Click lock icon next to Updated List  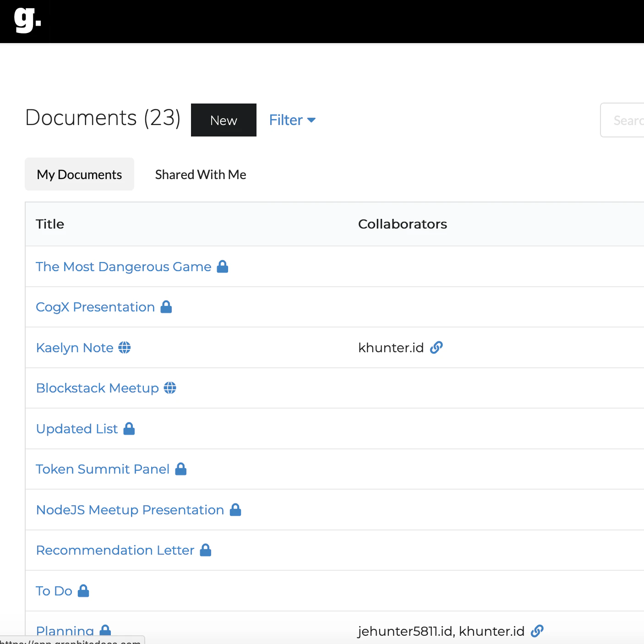pyautogui.click(x=129, y=429)
